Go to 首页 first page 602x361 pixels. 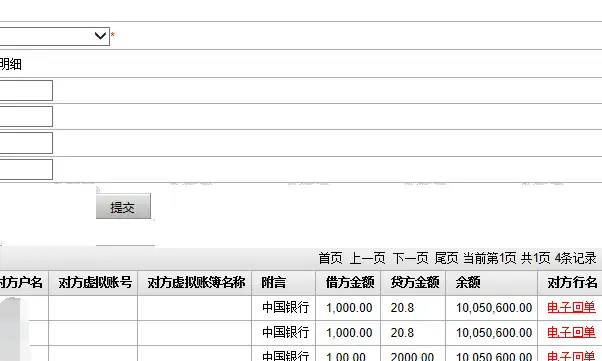(331, 258)
